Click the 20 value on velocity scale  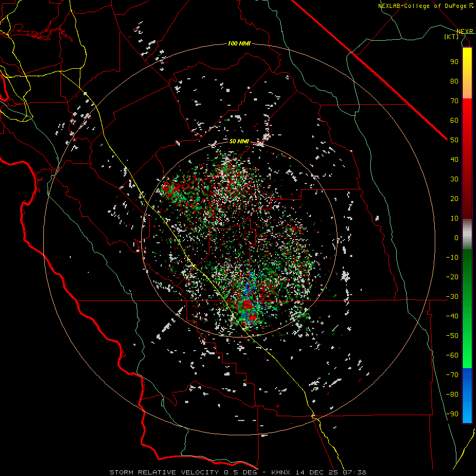[x=454, y=199]
